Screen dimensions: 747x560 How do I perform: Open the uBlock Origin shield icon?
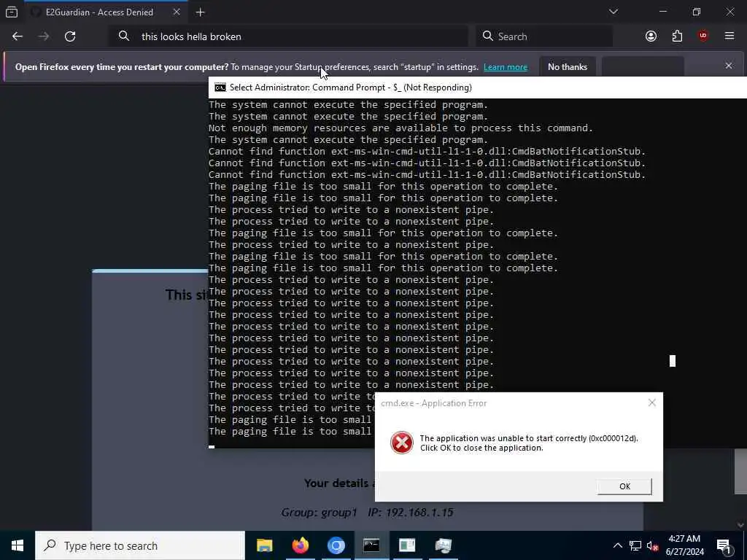click(x=703, y=36)
